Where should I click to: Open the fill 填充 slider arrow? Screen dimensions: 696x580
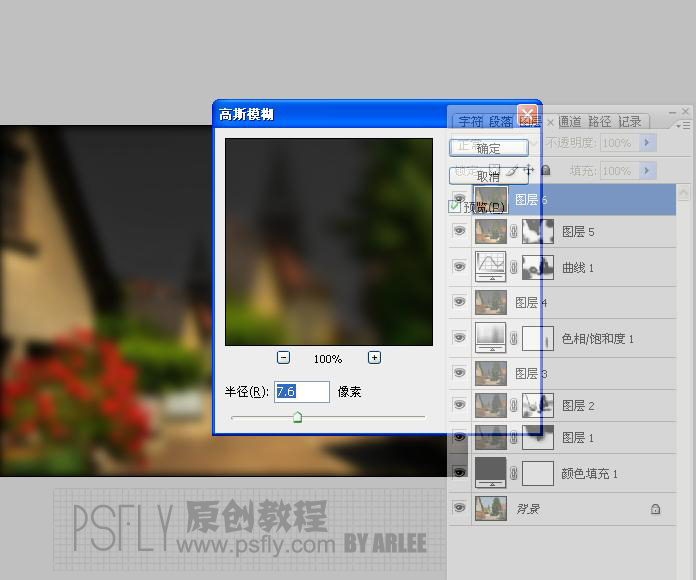click(x=647, y=170)
